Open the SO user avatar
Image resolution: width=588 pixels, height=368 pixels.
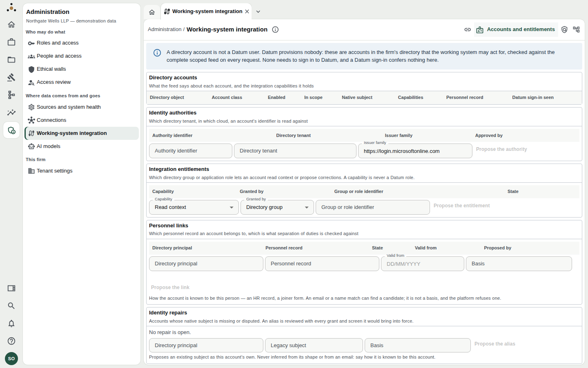pyautogui.click(x=11, y=359)
